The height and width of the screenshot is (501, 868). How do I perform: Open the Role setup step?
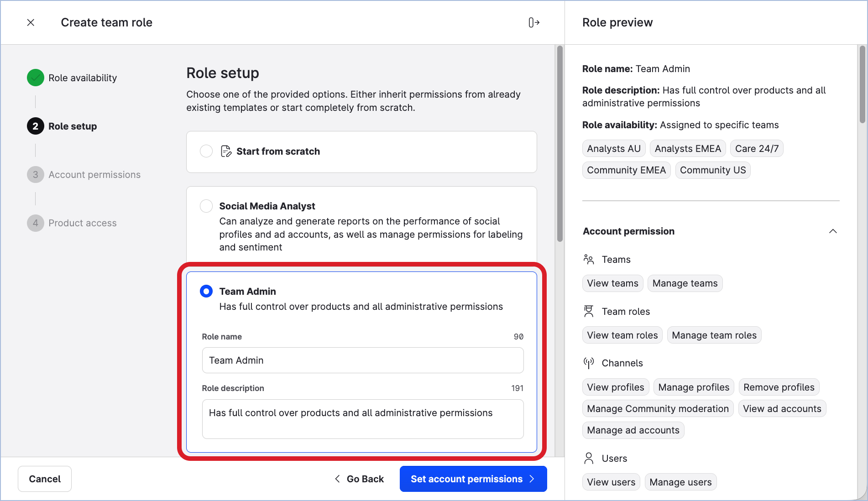[72, 126]
